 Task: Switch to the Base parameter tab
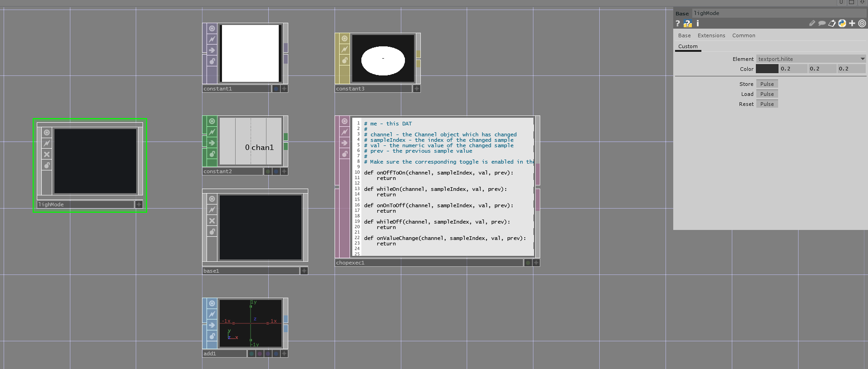684,35
